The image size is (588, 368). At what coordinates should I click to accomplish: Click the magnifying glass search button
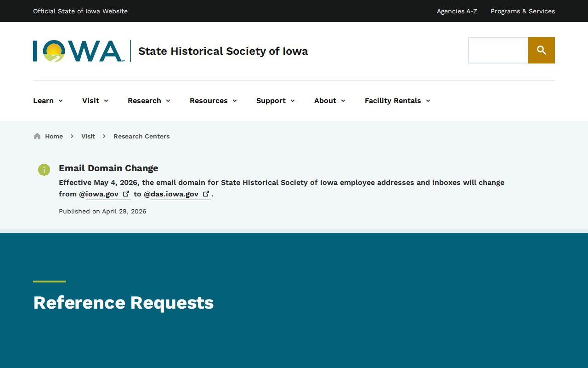(x=542, y=50)
